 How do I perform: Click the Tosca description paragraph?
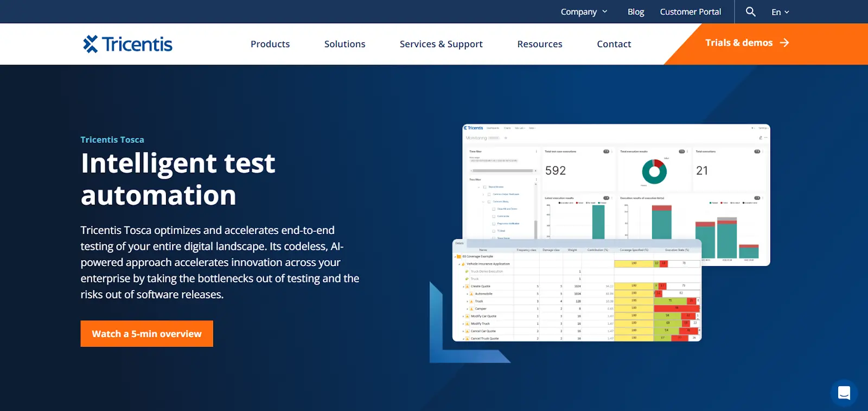pyautogui.click(x=220, y=262)
